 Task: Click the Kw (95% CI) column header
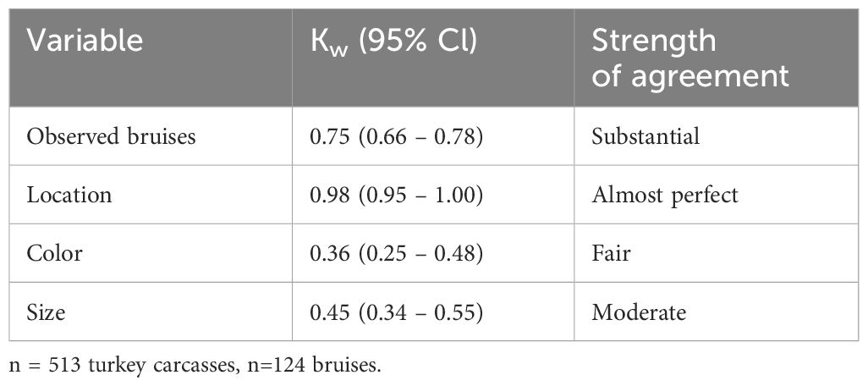point(393,42)
